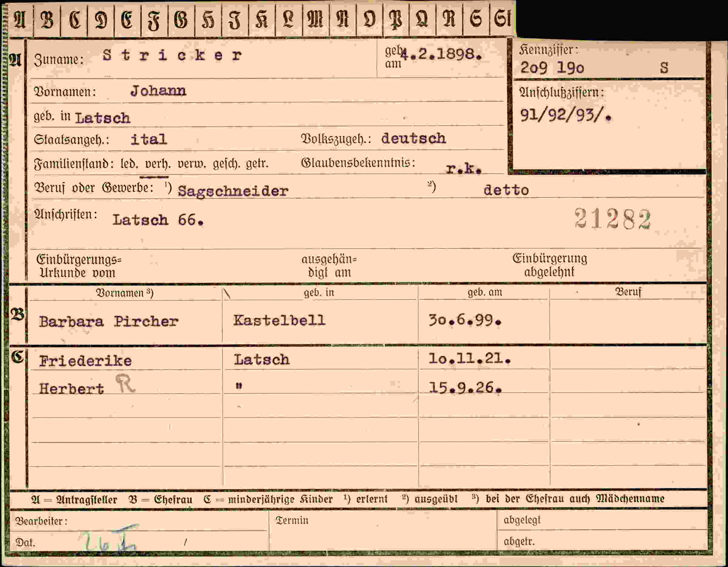Click the "Staatsangeh.:" label
The height and width of the screenshot is (567, 728).
[71, 140]
